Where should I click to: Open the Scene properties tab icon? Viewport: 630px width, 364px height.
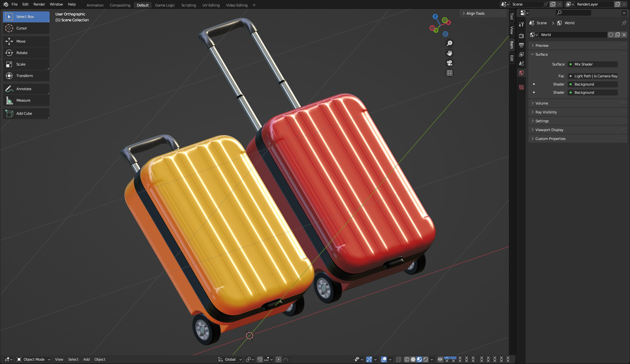(x=521, y=63)
